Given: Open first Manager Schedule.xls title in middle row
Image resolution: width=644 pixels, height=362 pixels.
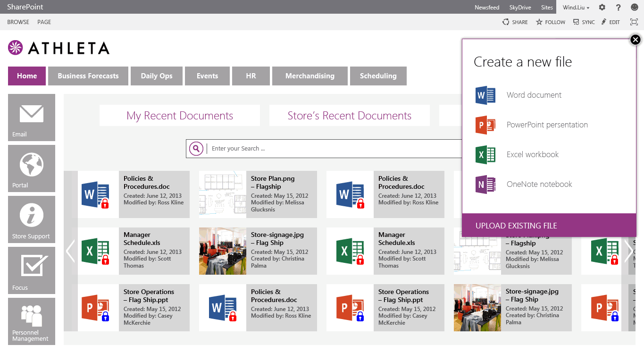Looking at the screenshot, I should point(142,239).
